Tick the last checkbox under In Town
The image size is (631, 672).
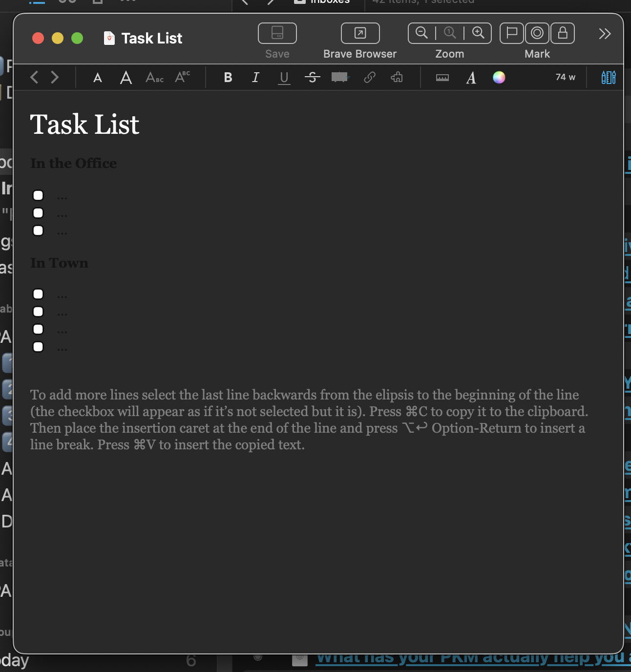[x=38, y=347]
